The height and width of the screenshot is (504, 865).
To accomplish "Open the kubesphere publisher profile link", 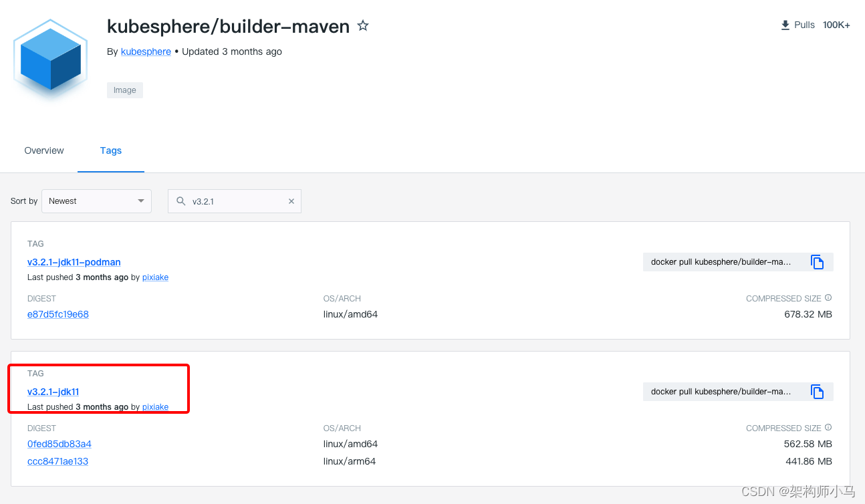I will coord(146,51).
